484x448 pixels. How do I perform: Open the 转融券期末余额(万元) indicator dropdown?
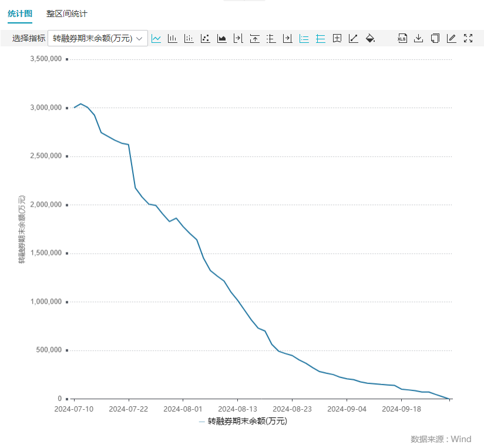point(98,38)
